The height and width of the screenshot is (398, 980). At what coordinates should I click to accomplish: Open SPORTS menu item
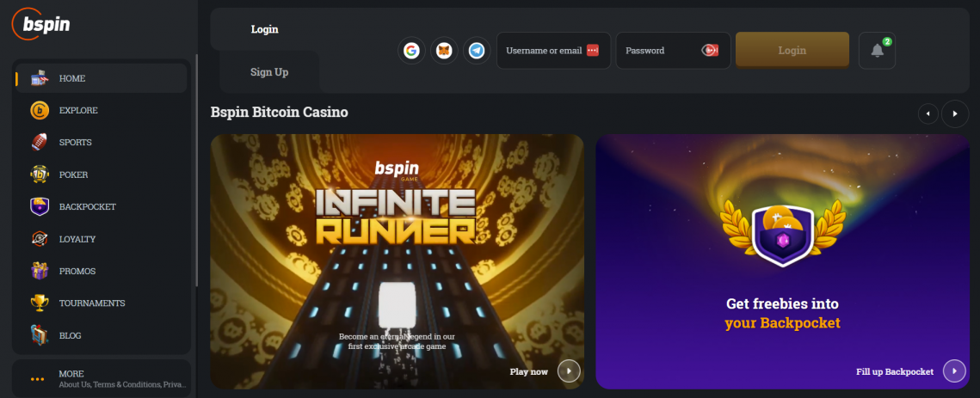pos(102,143)
